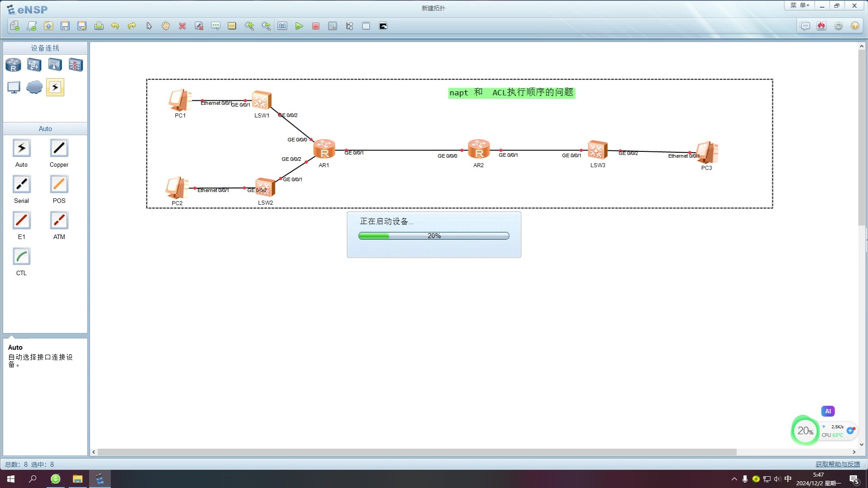Click the 20% memory widget circle
The height and width of the screenshot is (488, 868).
(805, 431)
